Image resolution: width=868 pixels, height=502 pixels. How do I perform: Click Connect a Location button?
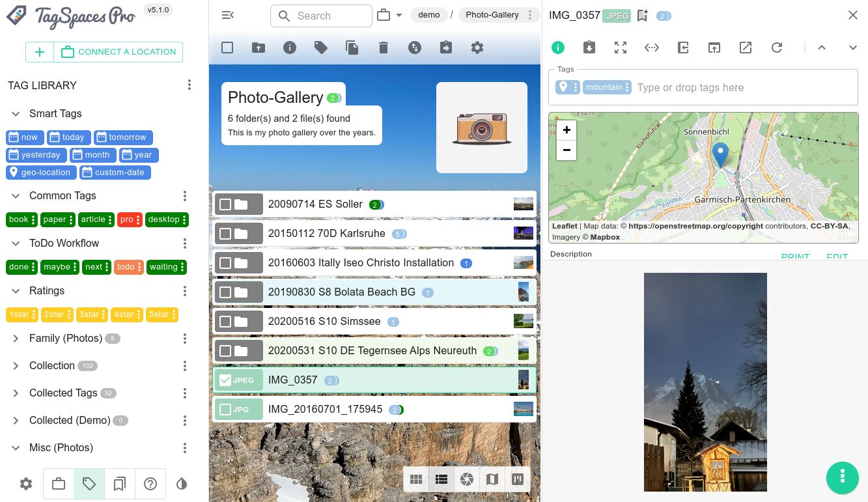point(119,52)
